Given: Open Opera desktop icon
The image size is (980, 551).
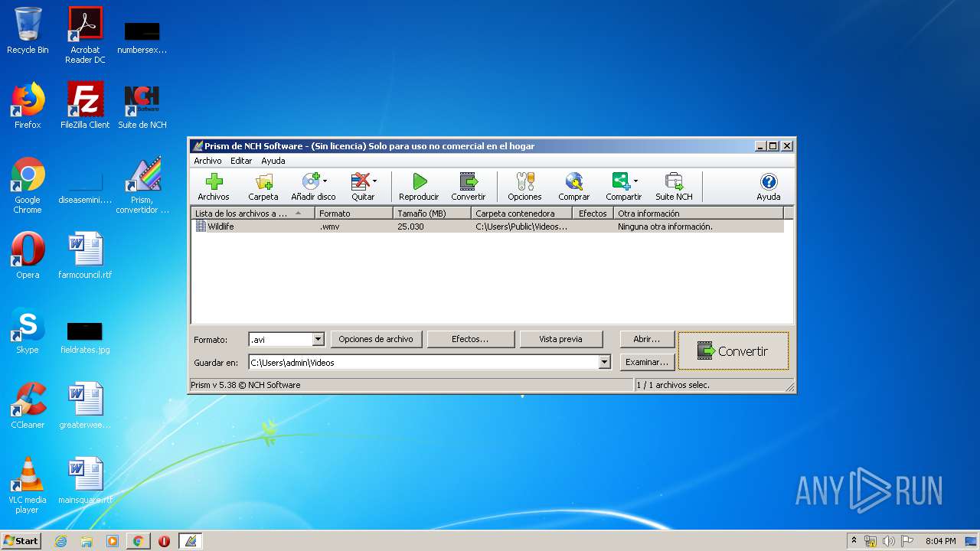Looking at the screenshot, I should (28, 256).
